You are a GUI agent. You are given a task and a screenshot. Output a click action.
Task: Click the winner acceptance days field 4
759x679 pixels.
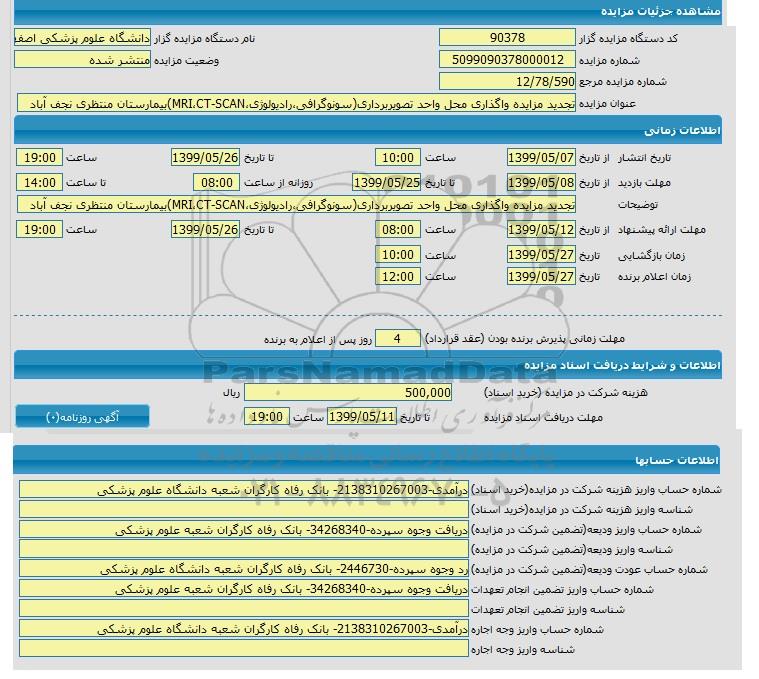tap(398, 338)
